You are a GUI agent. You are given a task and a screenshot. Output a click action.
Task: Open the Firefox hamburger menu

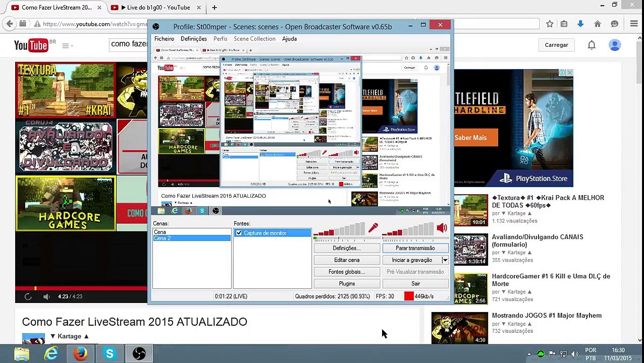pyautogui.click(x=634, y=24)
